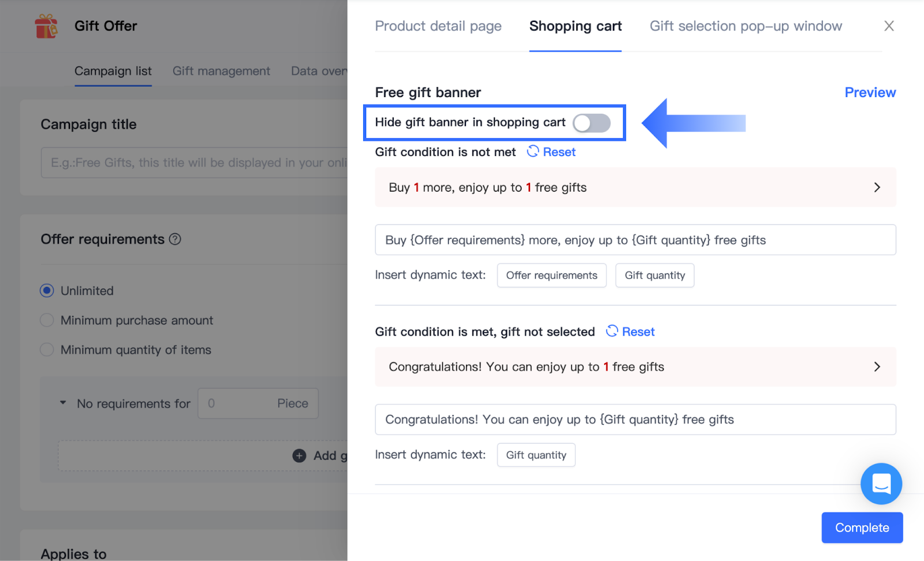Open the chat support bubble icon
Screen dimensions: 924x561
click(x=881, y=484)
